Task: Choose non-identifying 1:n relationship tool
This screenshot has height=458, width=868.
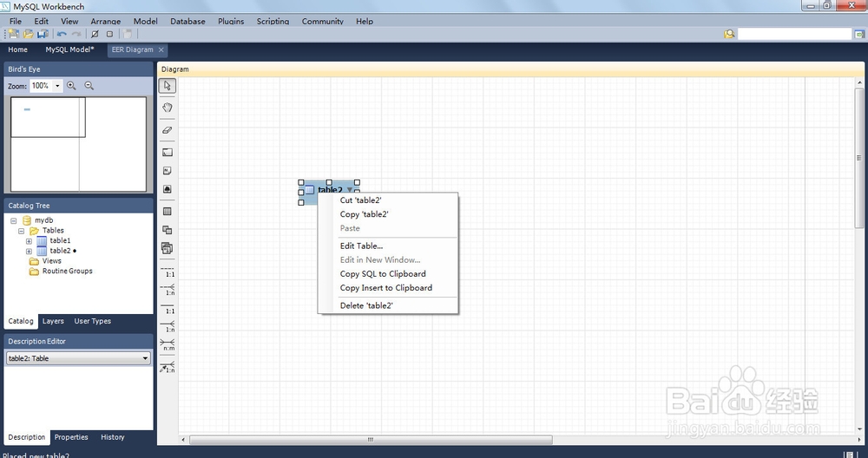Action: pyautogui.click(x=168, y=290)
